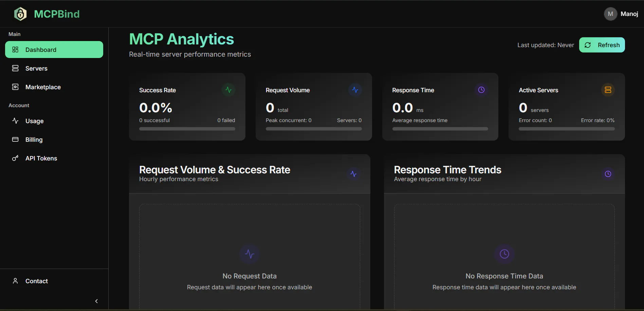This screenshot has width=644, height=311.
Task: Click the clock icon above No Response Time Data
Action: tap(504, 254)
